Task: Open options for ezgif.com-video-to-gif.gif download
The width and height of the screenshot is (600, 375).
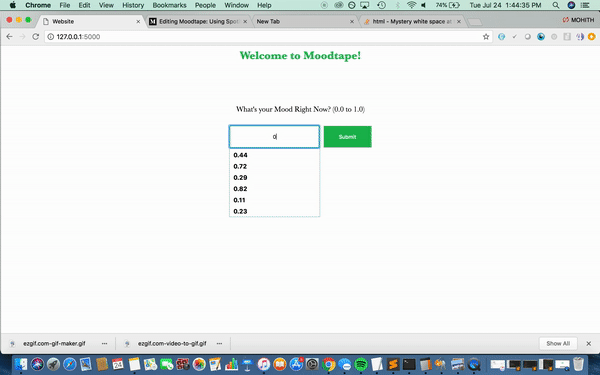Action: (x=219, y=343)
